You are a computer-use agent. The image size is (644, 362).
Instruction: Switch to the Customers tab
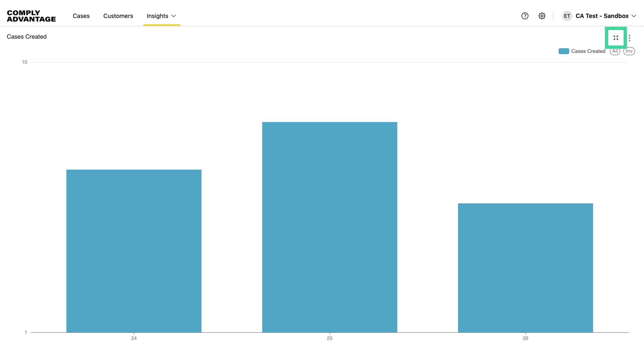pyautogui.click(x=118, y=16)
